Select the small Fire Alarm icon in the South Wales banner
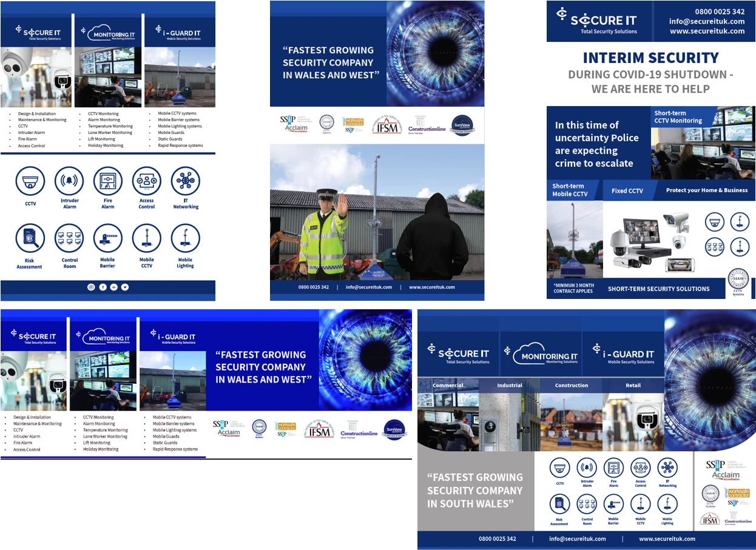 click(613, 468)
